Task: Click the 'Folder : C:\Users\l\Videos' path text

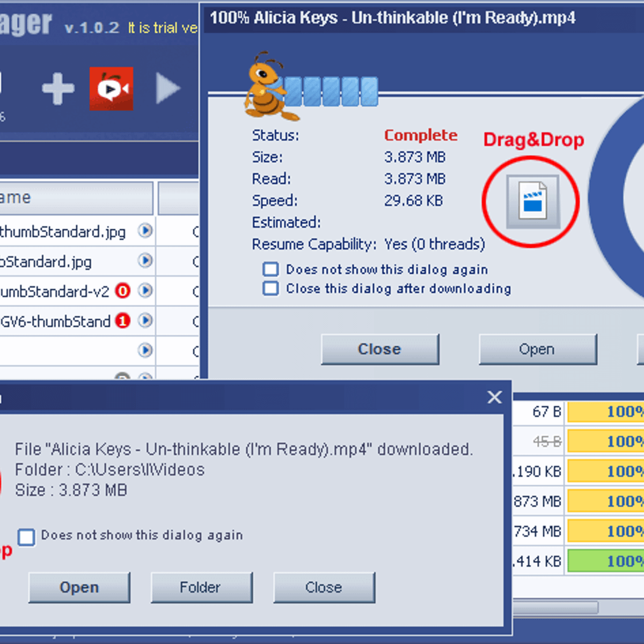Action: coord(110,470)
